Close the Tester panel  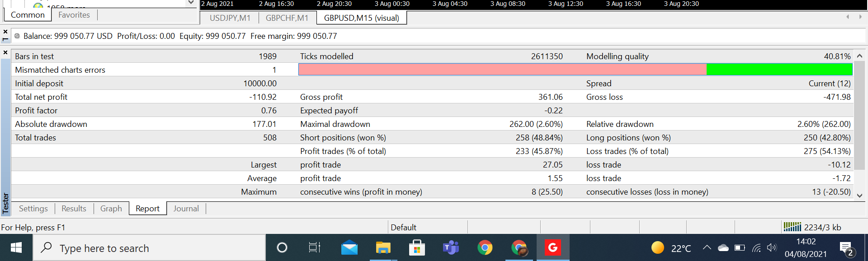(5, 52)
